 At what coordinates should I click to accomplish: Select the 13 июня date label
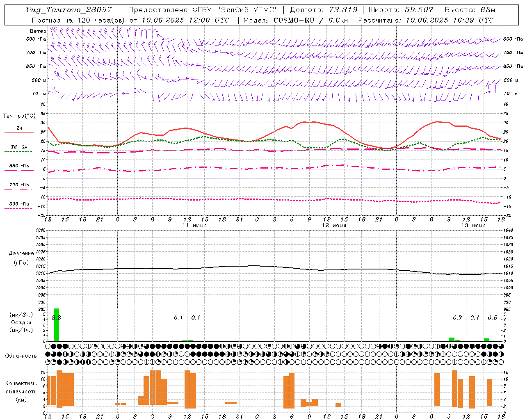(473, 226)
